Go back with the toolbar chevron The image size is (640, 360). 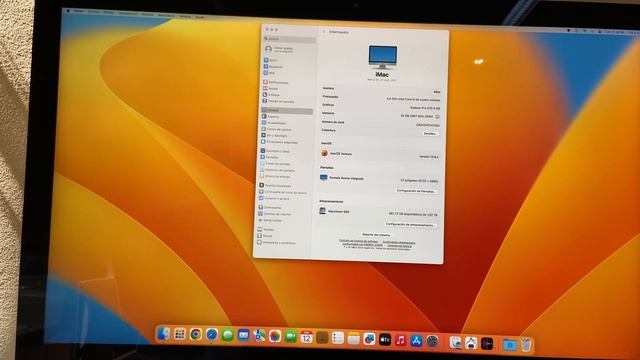(x=324, y=31)
